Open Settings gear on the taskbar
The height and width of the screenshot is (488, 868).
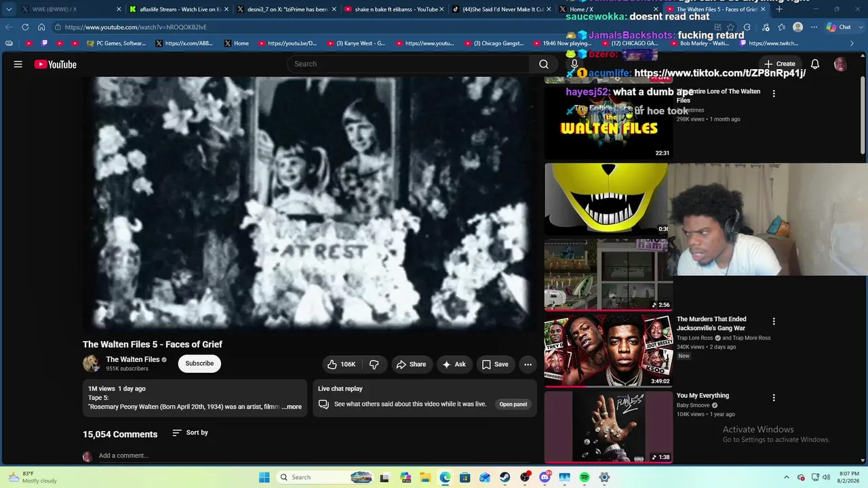click(x=604, y=477)
